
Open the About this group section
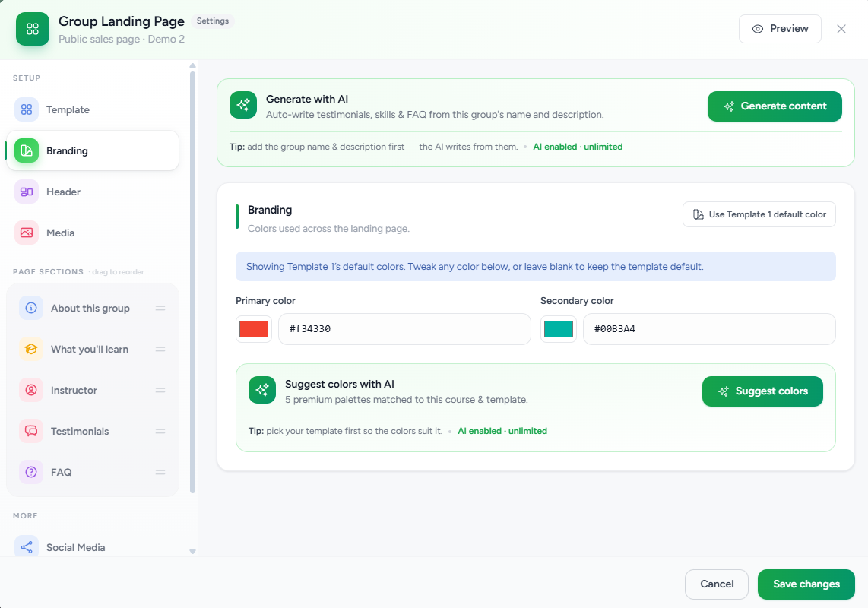point(93,308)
